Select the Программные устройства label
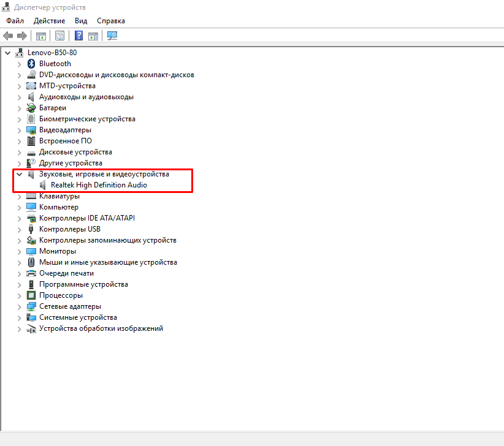The height and width of the screenshot is (446, 504). pos(83,284)
